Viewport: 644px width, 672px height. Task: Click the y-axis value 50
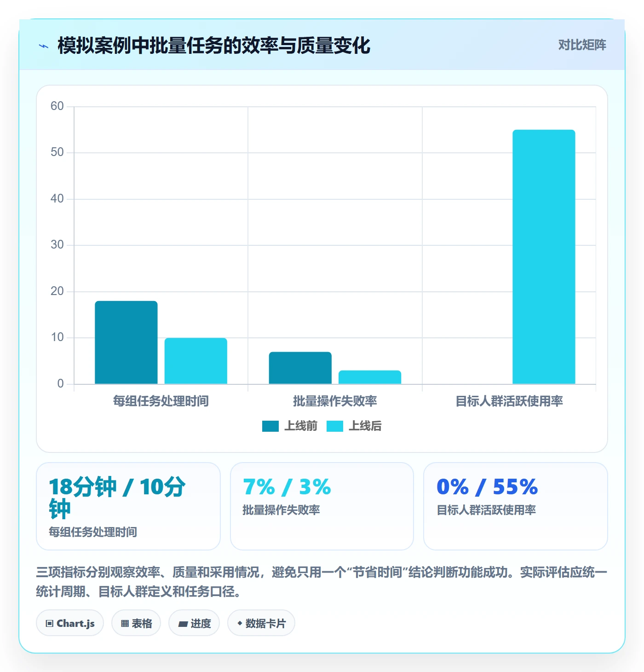point(57,152)
